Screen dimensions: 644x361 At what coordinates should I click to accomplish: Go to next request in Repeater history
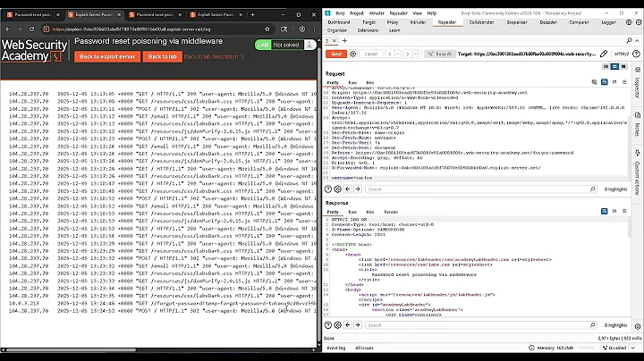(408, 54)
